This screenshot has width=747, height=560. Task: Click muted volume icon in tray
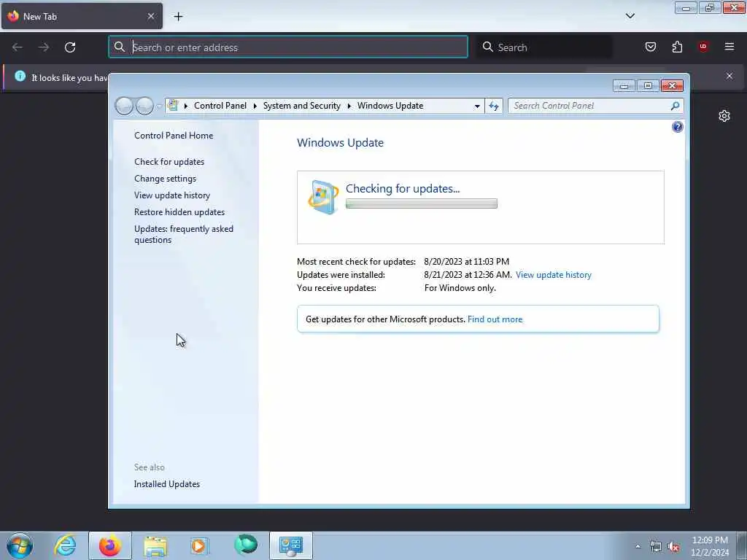tap(673, 547)
